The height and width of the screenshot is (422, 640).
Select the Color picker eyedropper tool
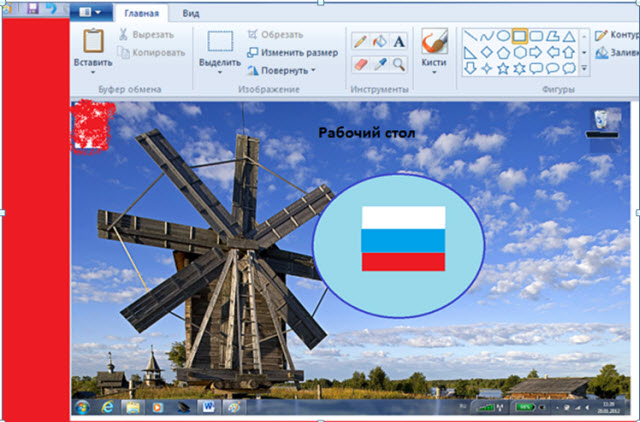380,64
